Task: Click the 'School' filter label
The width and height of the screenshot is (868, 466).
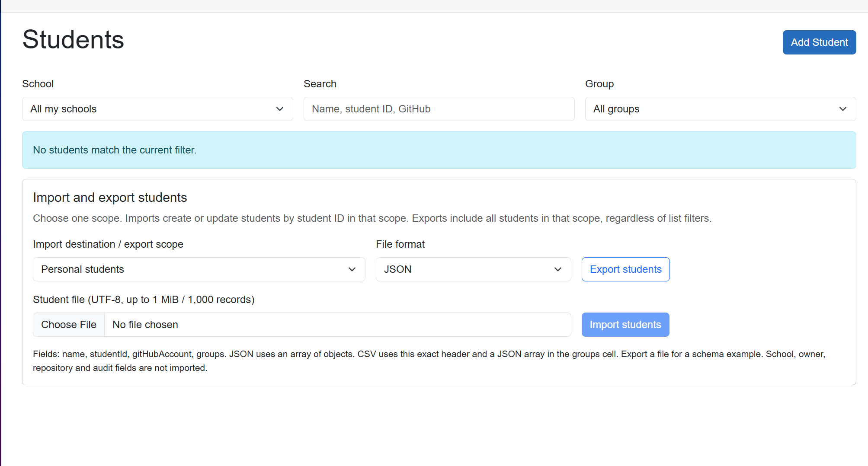Action: pyautogui.click(x=38, y=84)
